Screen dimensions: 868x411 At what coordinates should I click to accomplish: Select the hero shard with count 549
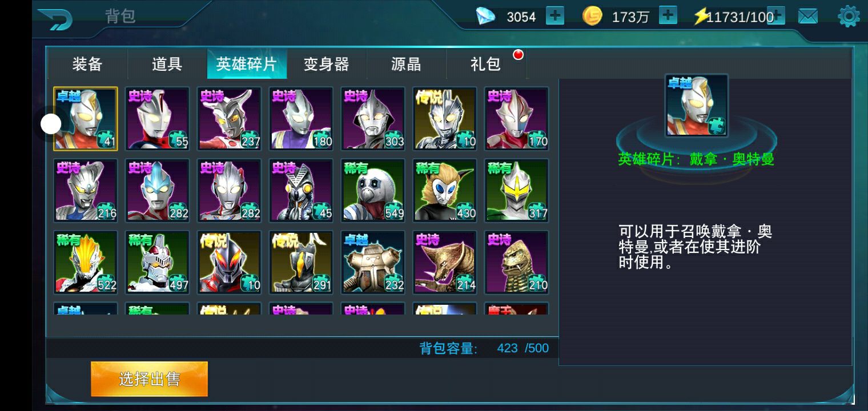(x=373, y=191)
